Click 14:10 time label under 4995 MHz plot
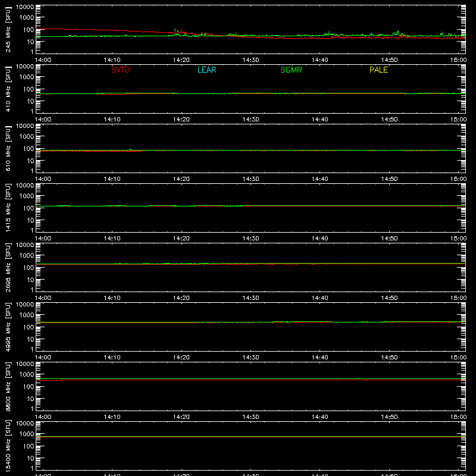 point(112,358)
